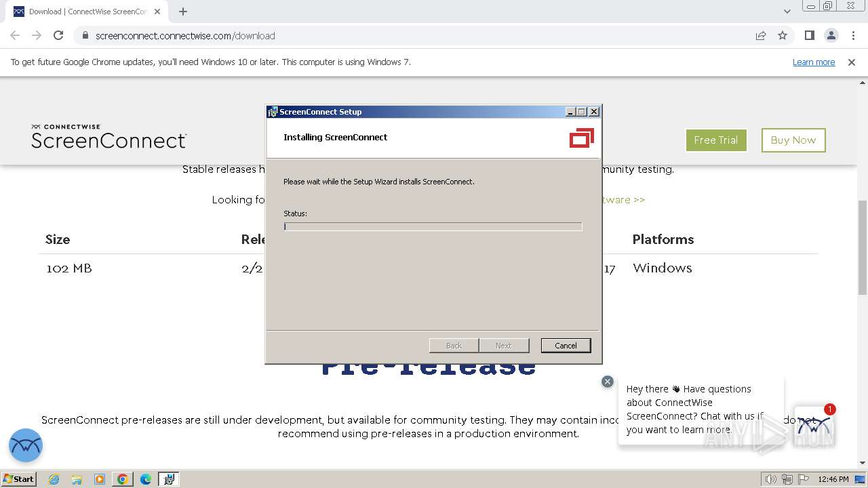This screenshot has height=488, width=868.
Task: Dismiss the Chrome update notice
Action: pos(852,62)
